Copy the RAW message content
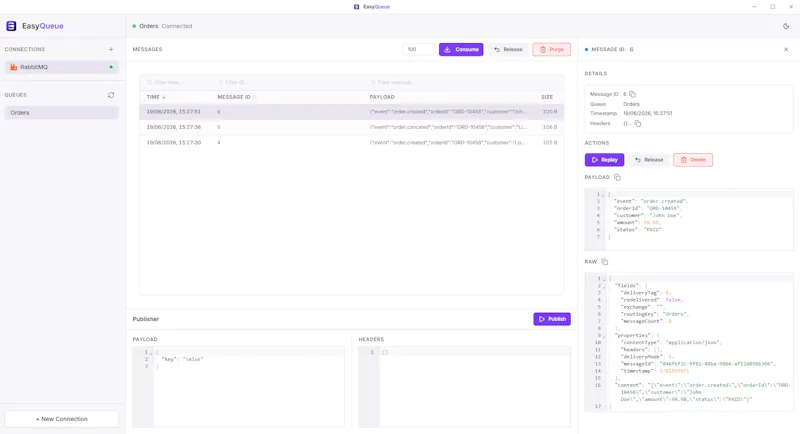 605,262
